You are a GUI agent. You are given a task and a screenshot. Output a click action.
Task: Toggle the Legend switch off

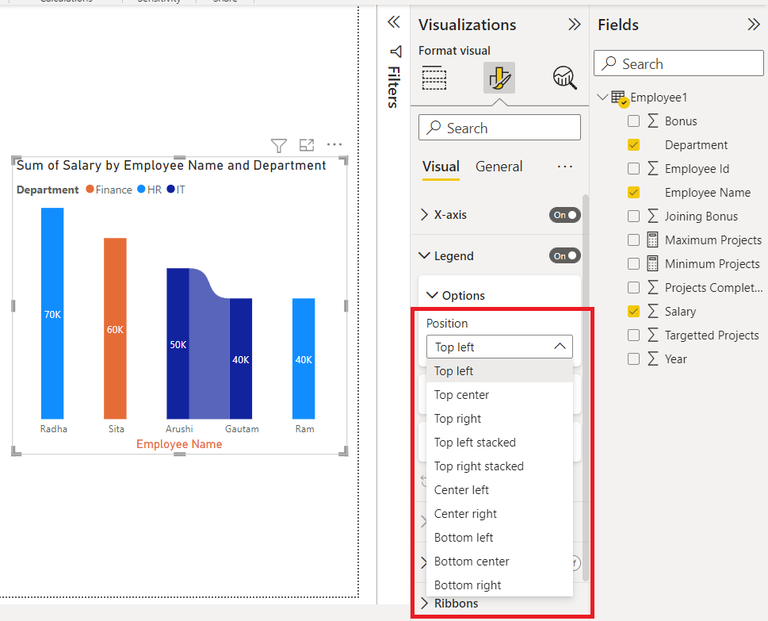point(565,256)
